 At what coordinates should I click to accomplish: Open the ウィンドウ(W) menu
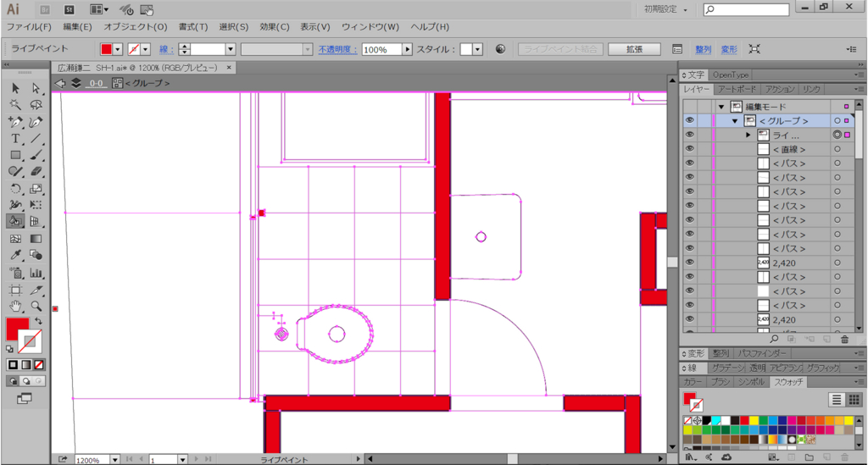coord(370,26)
